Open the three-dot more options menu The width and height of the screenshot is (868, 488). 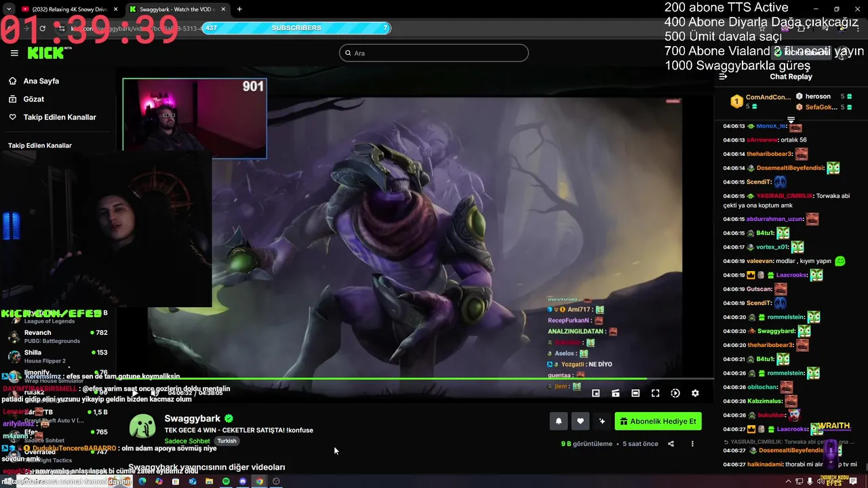(x=692, y=444)
